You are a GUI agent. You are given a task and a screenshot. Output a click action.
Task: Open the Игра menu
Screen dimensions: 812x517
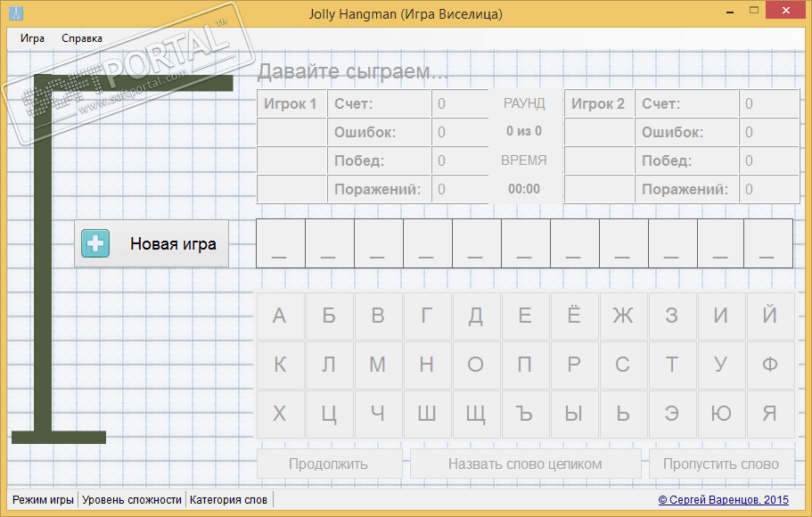click(x=32, y=38)
